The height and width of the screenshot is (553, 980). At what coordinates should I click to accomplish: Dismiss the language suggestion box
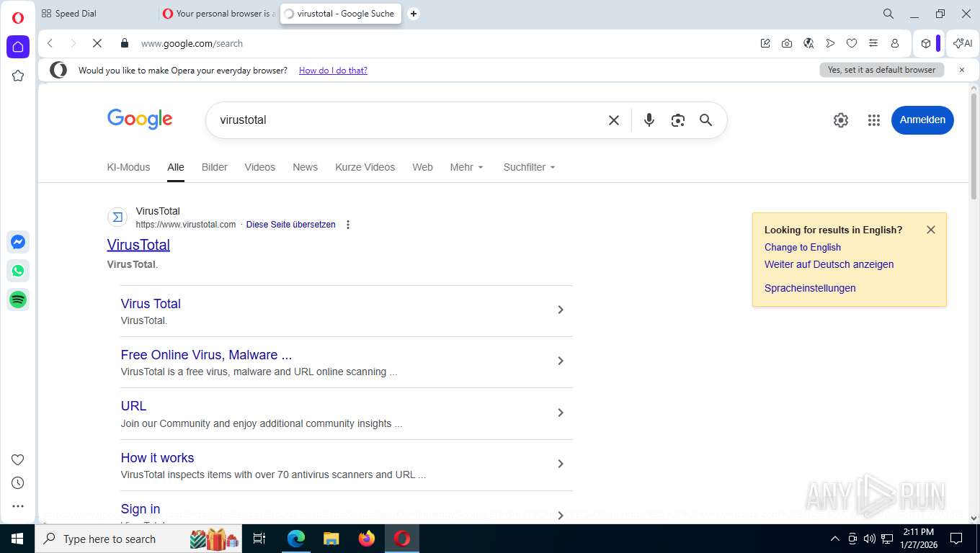931,230
